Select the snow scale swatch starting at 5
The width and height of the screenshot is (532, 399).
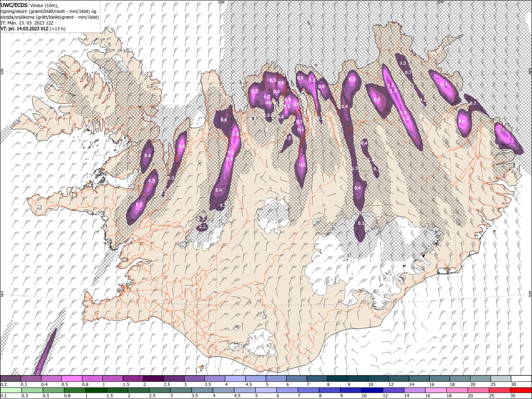click(x=276, y=379)
